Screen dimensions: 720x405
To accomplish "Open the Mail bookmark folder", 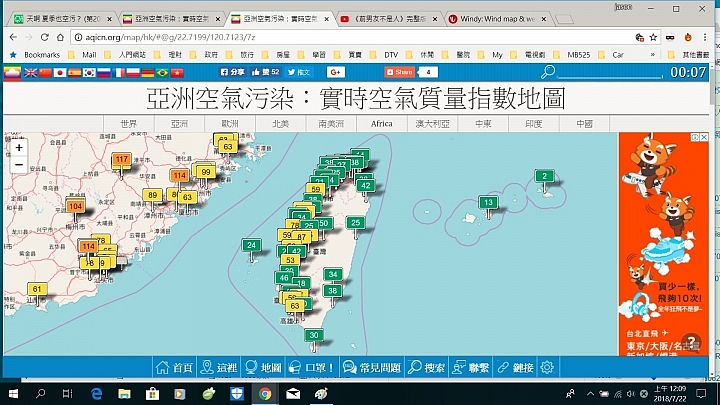I will pyautogui.click(x=83, y=55).
